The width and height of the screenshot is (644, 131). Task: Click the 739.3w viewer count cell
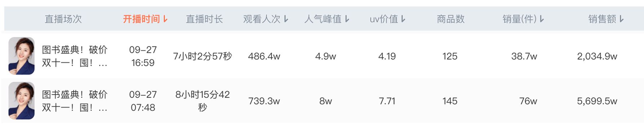click(x=264, y=101)
